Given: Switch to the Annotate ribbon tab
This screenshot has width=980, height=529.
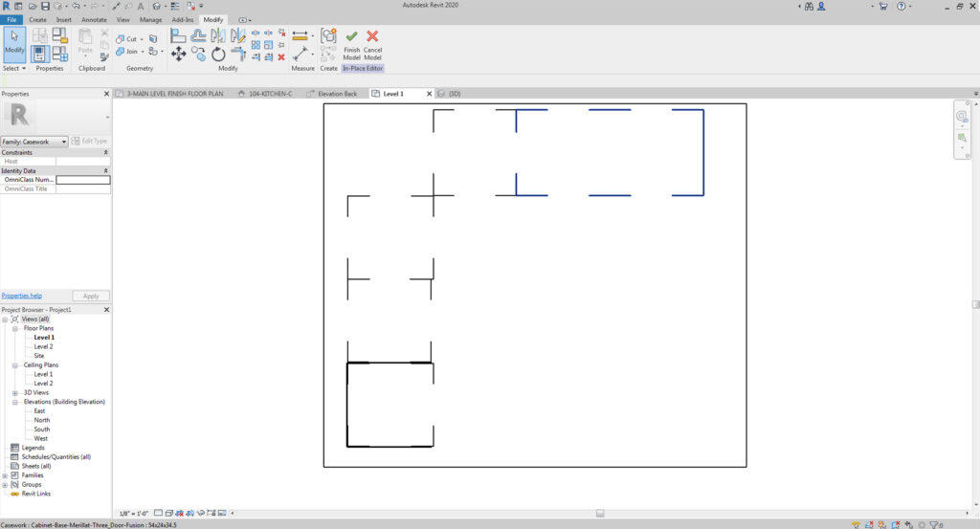Looking at the screenshot, I should tap(95, 19).
